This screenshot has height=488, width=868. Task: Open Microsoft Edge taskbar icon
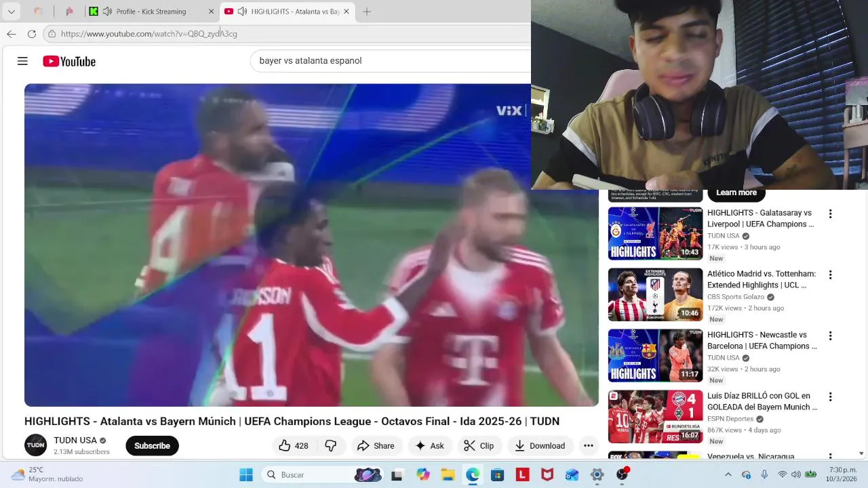pos(473,475)
